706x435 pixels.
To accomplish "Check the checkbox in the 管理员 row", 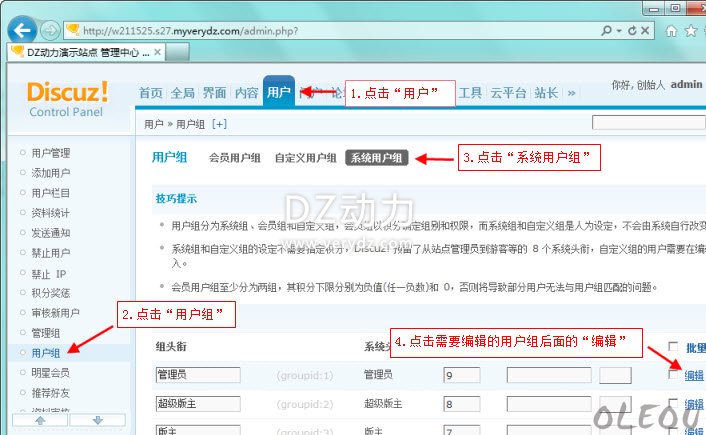I will 674,375.
